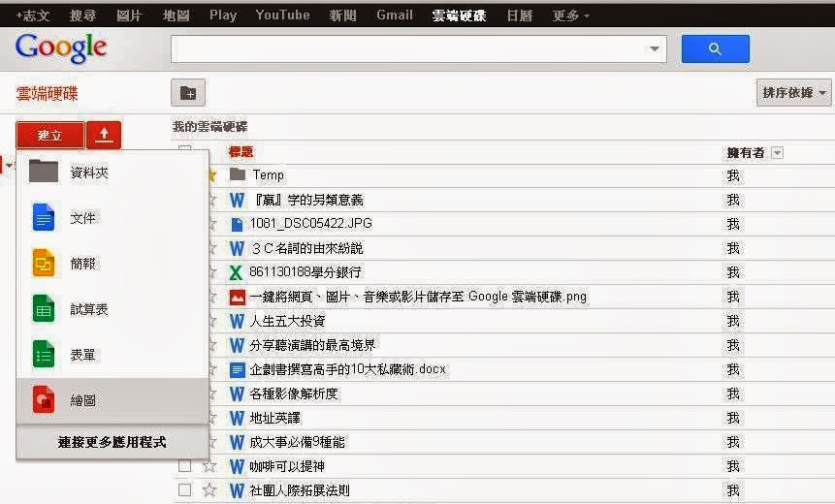This screenshot has height=504, width=835.
Task: Click the Word icon beside ３Ｃ名詞的由來紛說
Action: (x=237, y=248)
